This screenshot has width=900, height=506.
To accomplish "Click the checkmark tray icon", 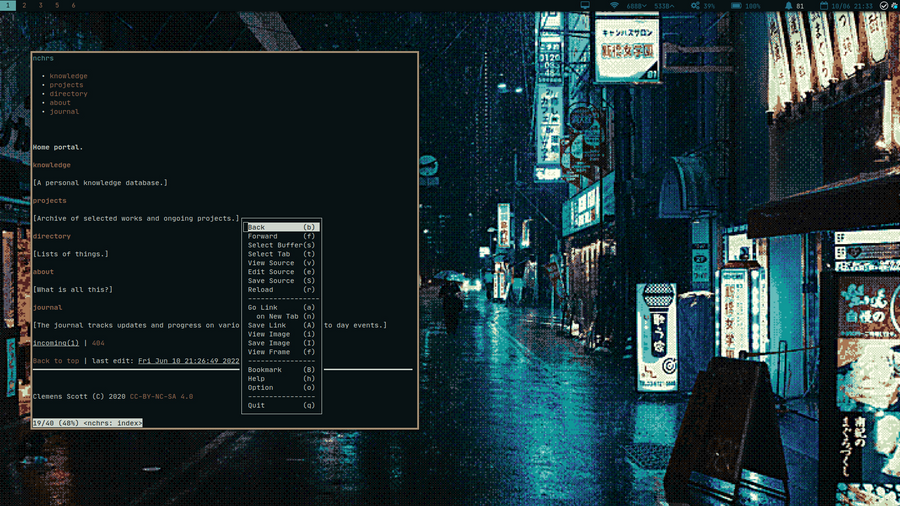I will point(883,6).
